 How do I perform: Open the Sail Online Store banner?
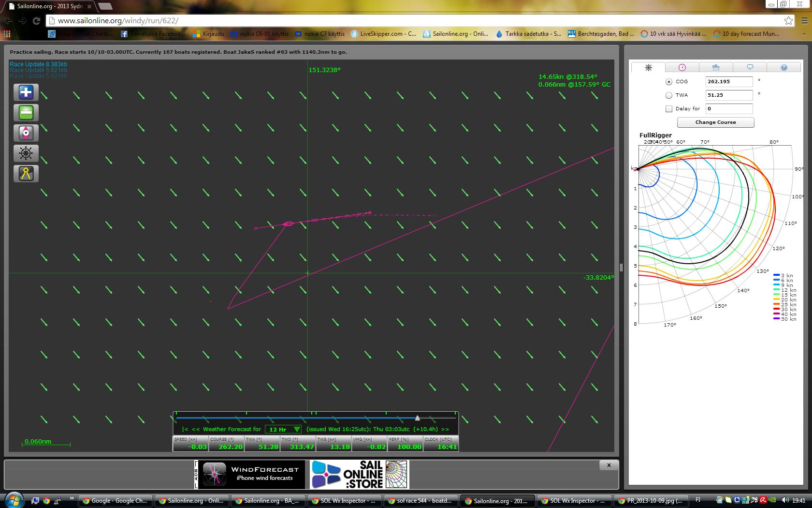[359, 475]
